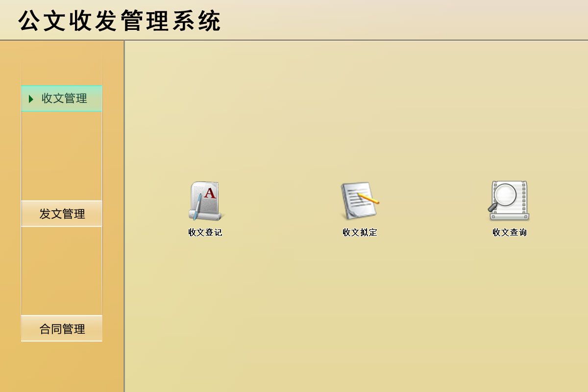Click the 收文查询 label text
Screen dimensions: 588x392
[x=510, y=232]
